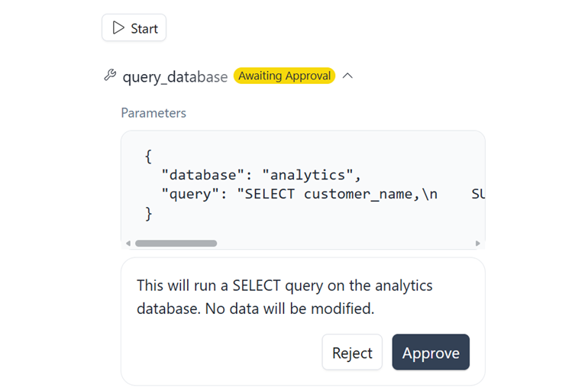Click the Parameters section label
Screen dimensions: 588x391
tap(153, 113)
